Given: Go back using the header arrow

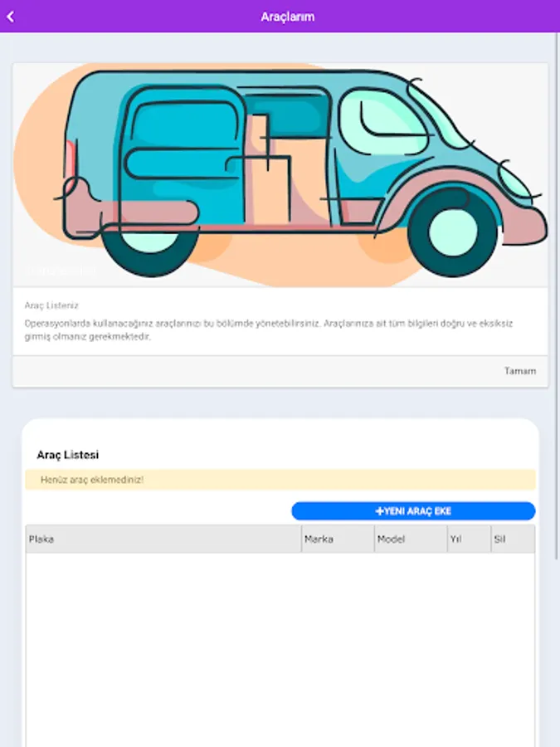Looking at the screenshot, I should coord(11,17).
